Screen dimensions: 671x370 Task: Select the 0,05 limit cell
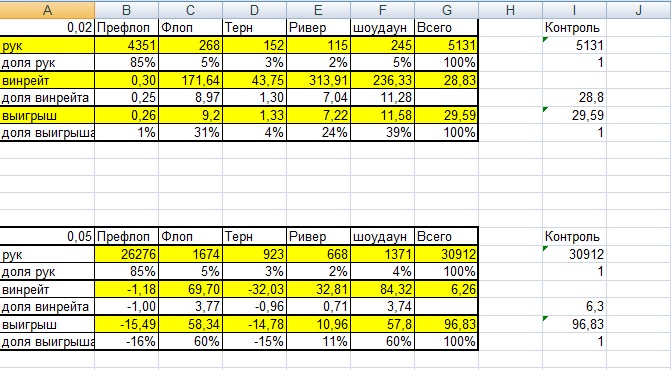coord(47,237)
